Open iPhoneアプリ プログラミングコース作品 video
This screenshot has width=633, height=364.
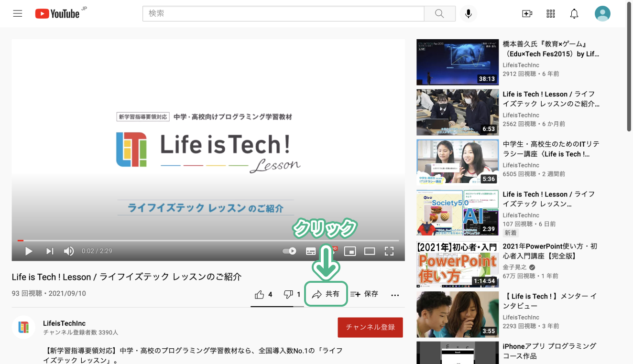tap(550, 351)
